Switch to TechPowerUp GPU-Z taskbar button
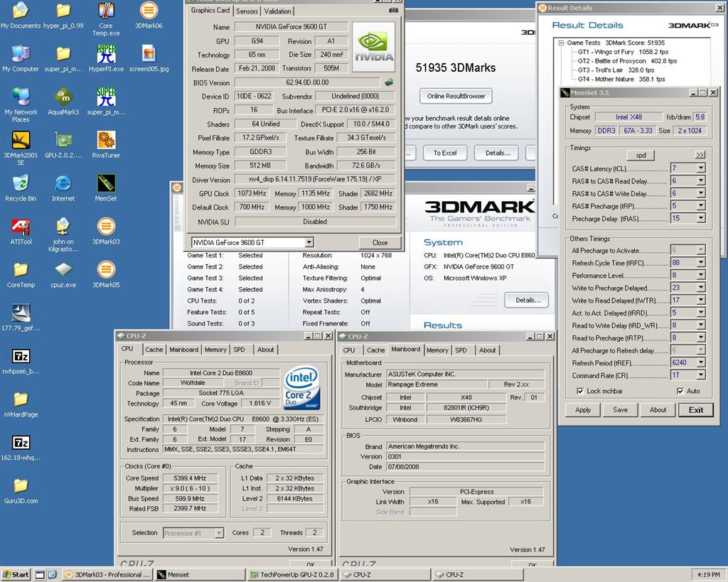 coord(294,575)
